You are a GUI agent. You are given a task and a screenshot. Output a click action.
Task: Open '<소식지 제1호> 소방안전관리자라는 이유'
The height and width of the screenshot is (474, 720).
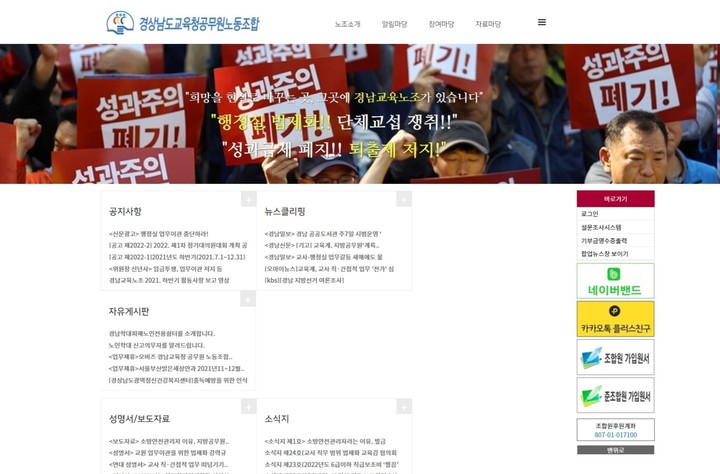coord(325,441)
